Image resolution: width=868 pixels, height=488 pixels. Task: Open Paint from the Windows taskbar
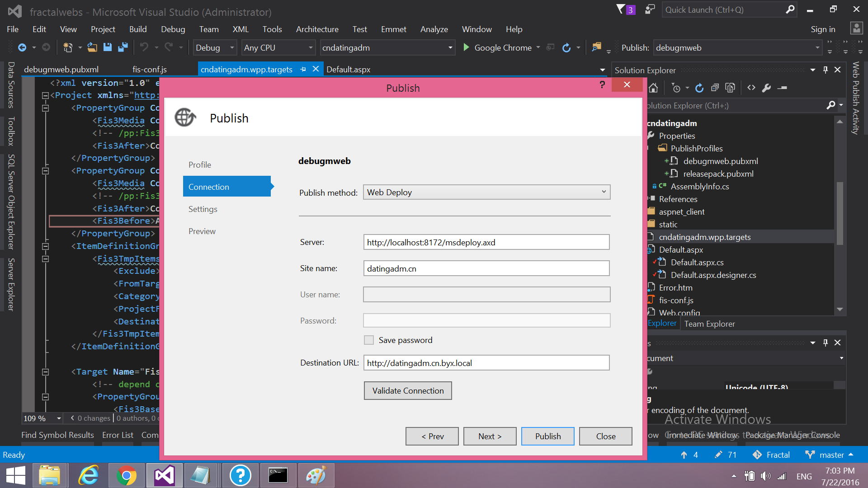click(x=316, y=475)
